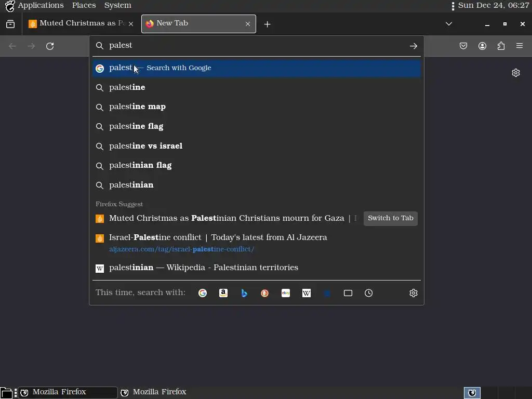The width and height of the screenshot is (532, 399).
Task: Choose the 'palestine' suggestion
Action: (x=257, y=87)
